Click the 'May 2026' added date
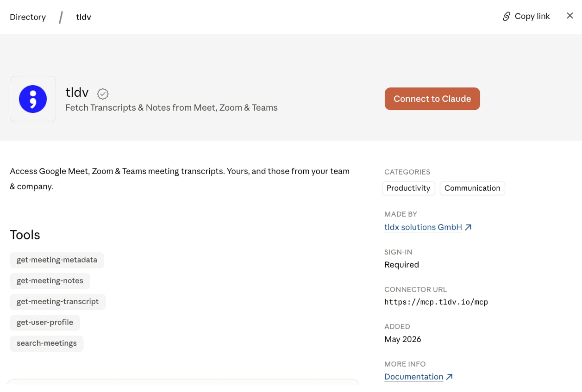The image size is (582, 392). click(403, 339)
